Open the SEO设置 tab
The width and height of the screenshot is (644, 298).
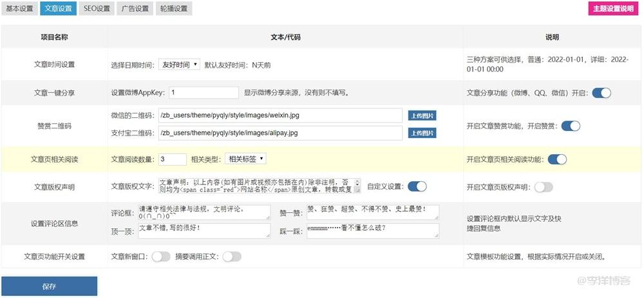(97, 9)
